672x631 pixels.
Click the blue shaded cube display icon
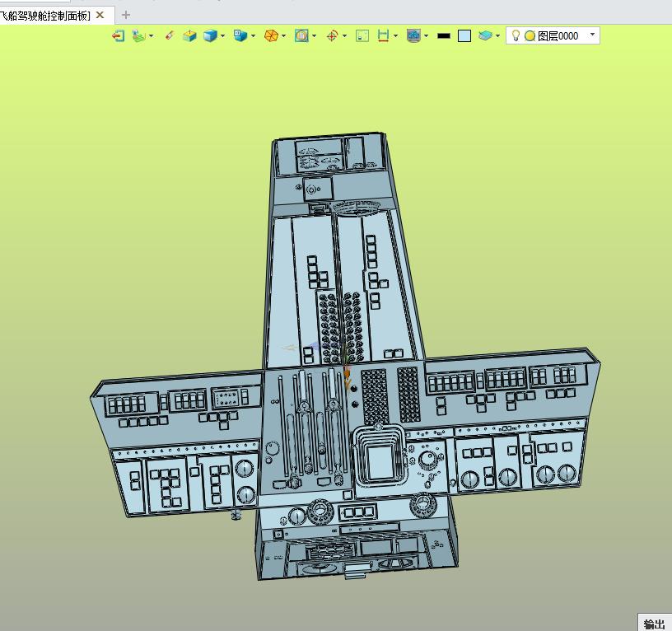(x=210, y=35)
